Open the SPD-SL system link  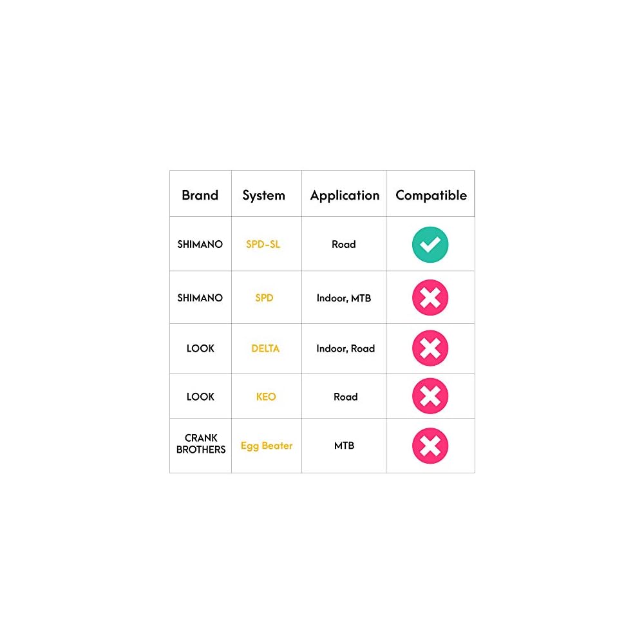[263, 245]
